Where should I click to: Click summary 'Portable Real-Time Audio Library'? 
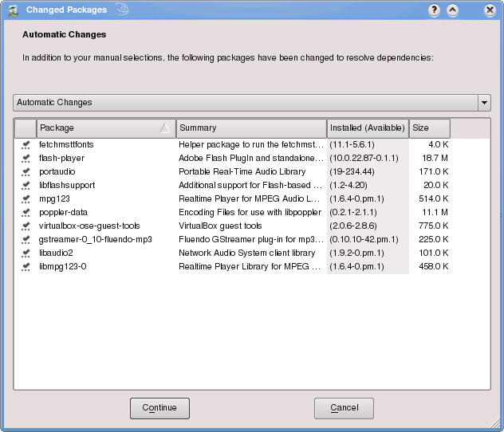(x=242, y=172)
